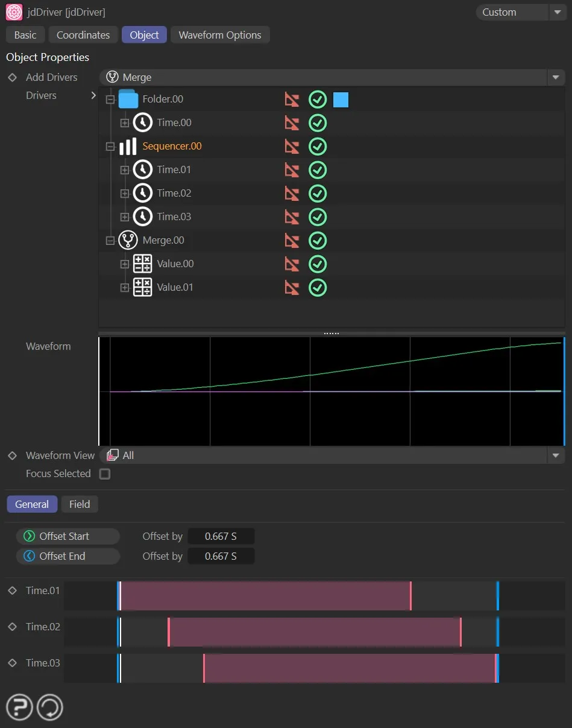Click the Offset by field next to Offset Start
The width and height of the screenshot is (572, 728).
point(221,536)
